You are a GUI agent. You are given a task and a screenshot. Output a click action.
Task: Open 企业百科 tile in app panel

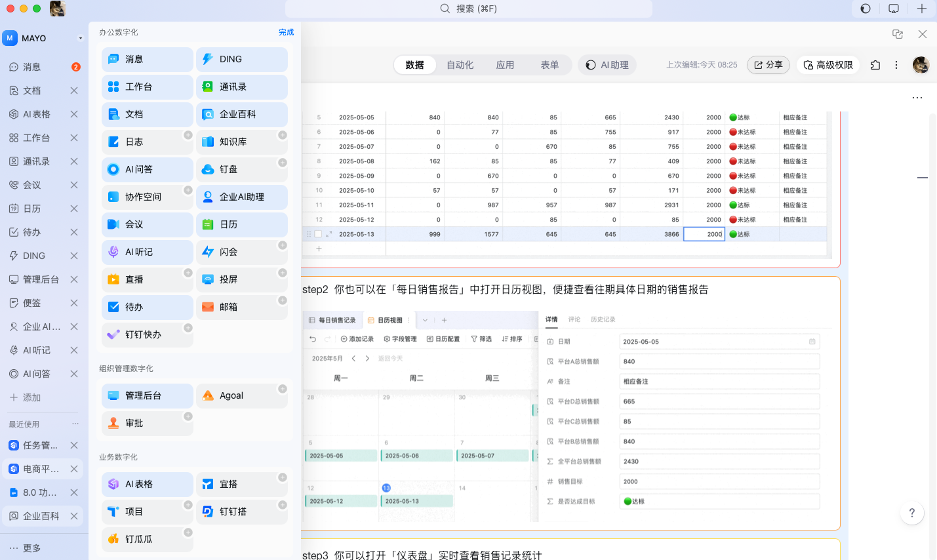tap(242, 114)
